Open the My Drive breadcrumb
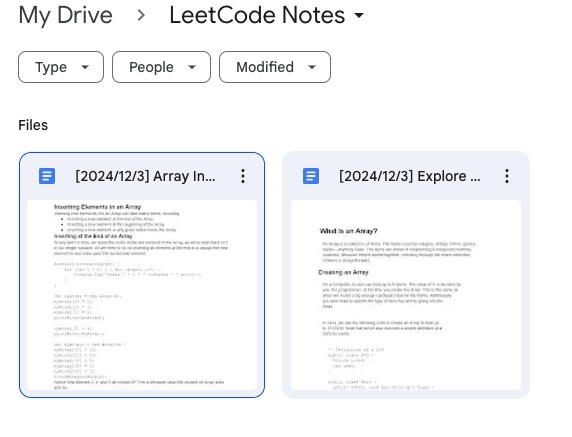This screenshot has height=437, width=572. tap(66, 15)
